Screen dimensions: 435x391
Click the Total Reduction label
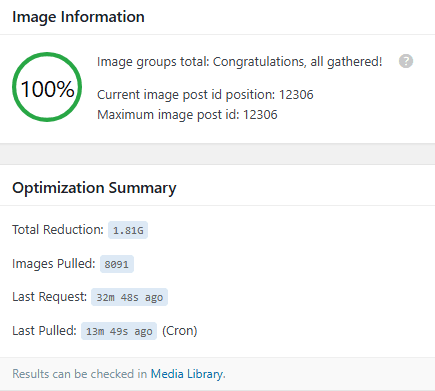click(58, 230)
